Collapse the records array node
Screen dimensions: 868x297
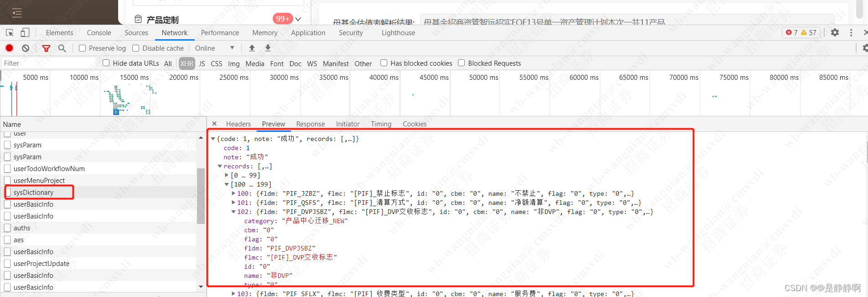coord(220,166)
